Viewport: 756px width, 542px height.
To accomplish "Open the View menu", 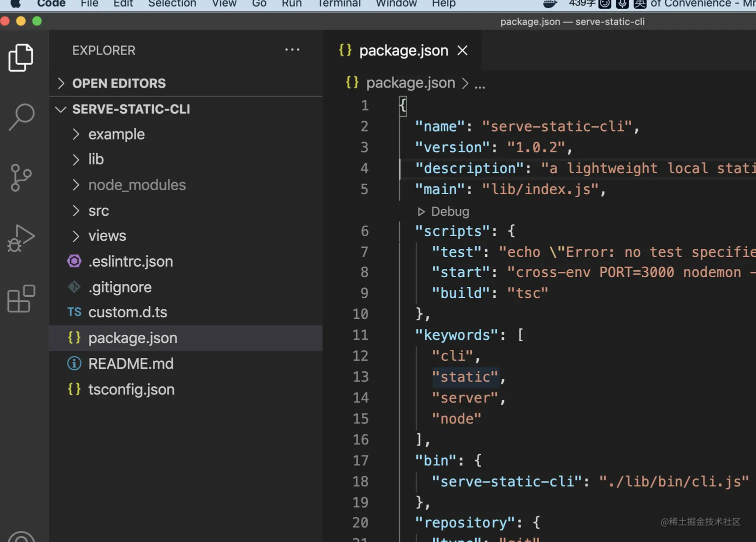I will 224,4.
